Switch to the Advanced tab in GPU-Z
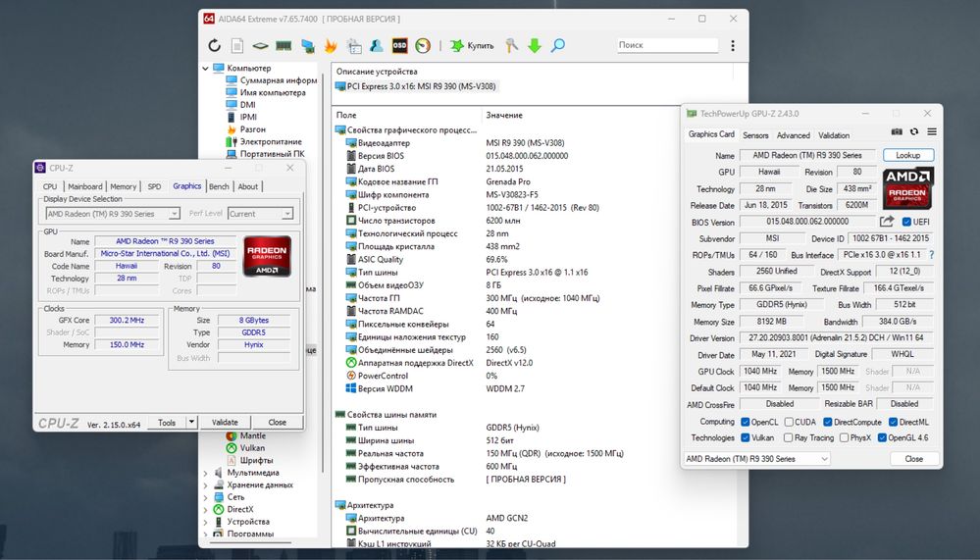 tap(794, 135)
